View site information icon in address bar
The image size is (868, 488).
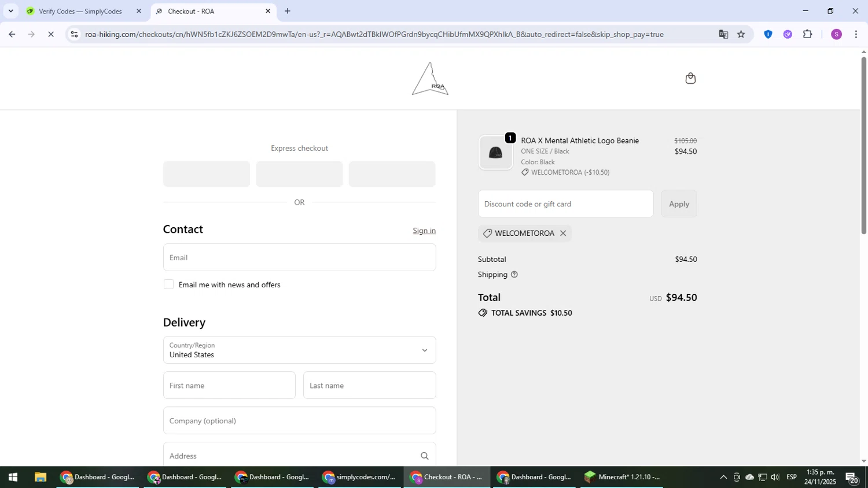coord(73,34)
